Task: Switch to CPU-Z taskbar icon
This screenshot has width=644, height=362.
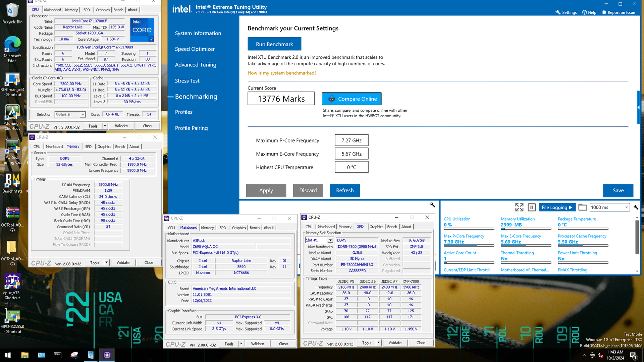Action: point(107,355)
